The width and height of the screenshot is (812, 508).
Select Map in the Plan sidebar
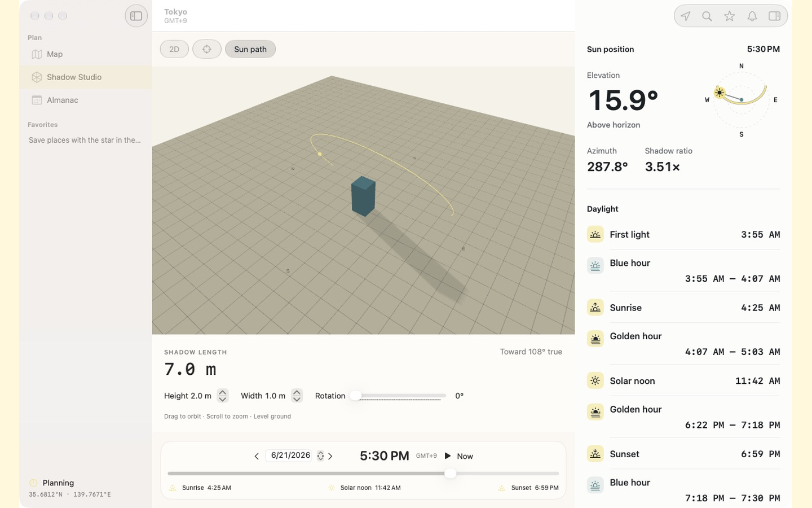(x=86, y=54)
